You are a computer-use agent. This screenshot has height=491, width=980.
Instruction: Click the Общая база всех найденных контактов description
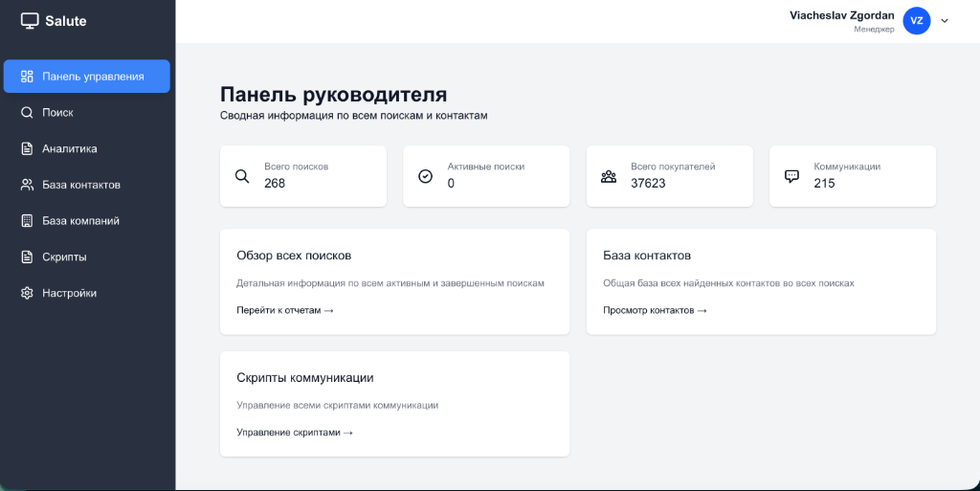[728, 283]
